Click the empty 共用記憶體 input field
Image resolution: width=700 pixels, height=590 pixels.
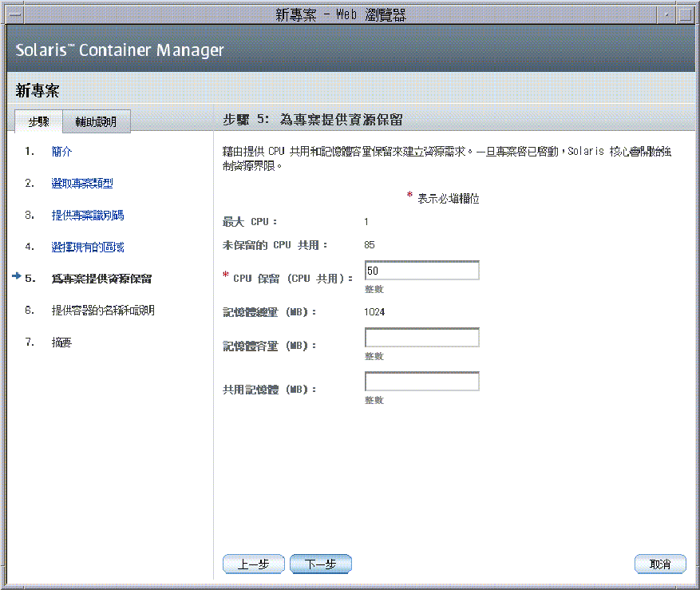(421, 381)
